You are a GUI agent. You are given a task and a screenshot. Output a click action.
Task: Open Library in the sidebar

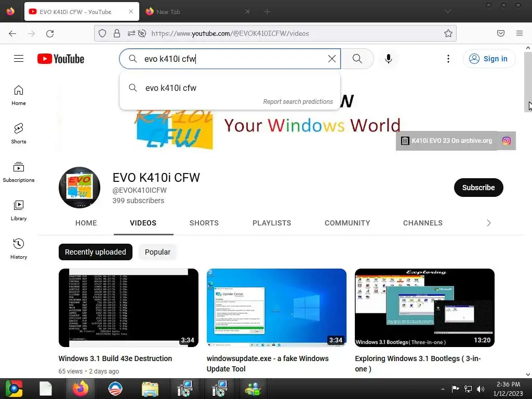point(19,211)
